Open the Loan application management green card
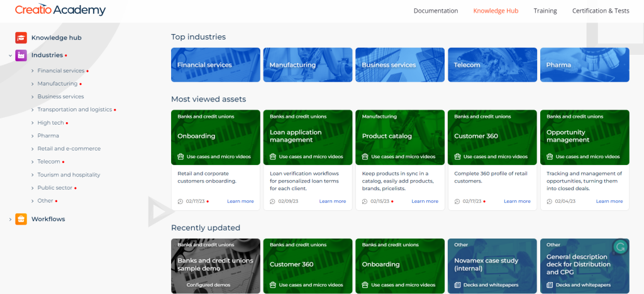Viewport: 644px width, 294px height. tap(308, 137)
